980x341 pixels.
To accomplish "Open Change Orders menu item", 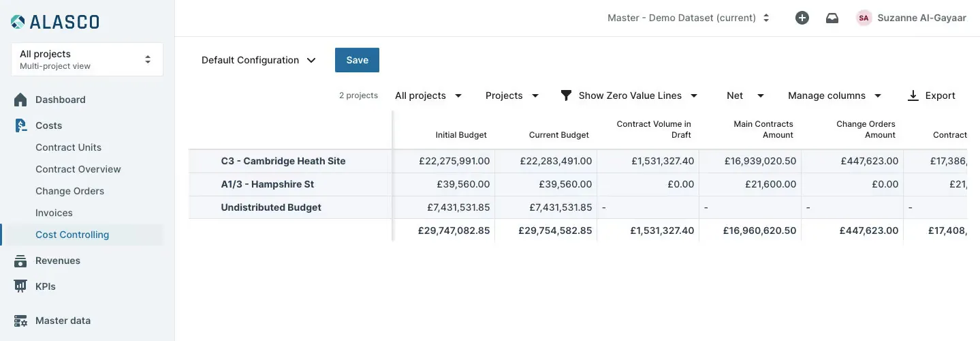I will point(69,191).
